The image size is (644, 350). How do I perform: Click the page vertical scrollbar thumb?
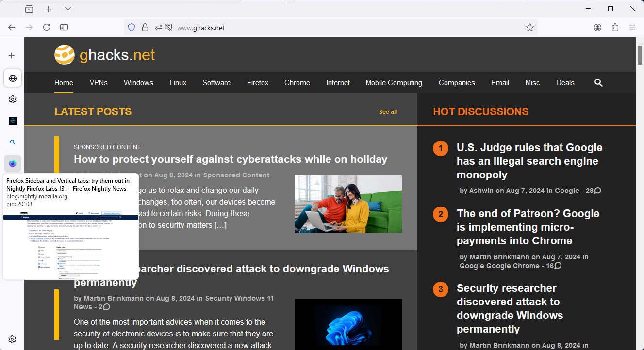pyautogui.click(x=640, y=55)
